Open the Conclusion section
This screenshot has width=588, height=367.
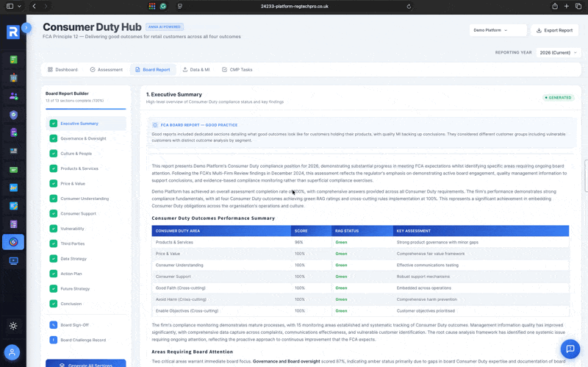86,304
